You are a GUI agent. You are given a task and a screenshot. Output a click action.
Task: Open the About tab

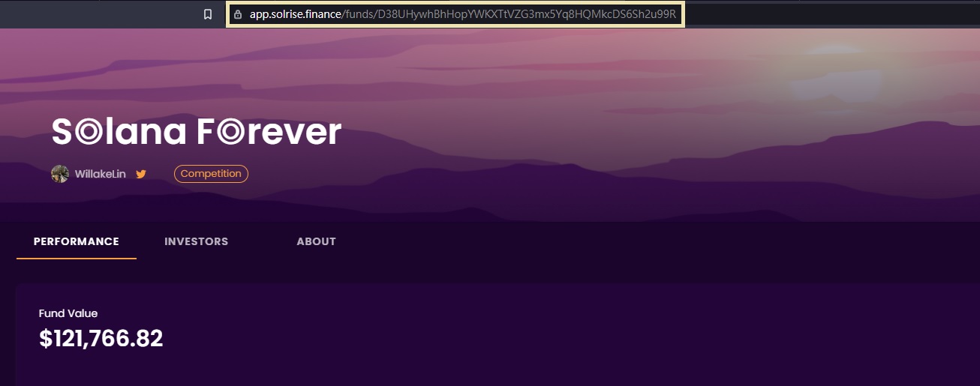(x=316, y=241)
